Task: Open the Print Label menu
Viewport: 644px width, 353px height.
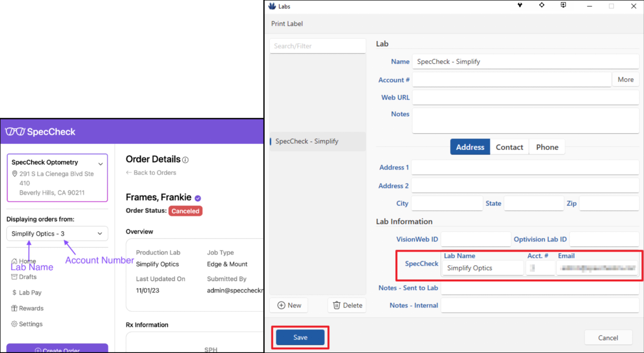Action: tap(287, 23)
